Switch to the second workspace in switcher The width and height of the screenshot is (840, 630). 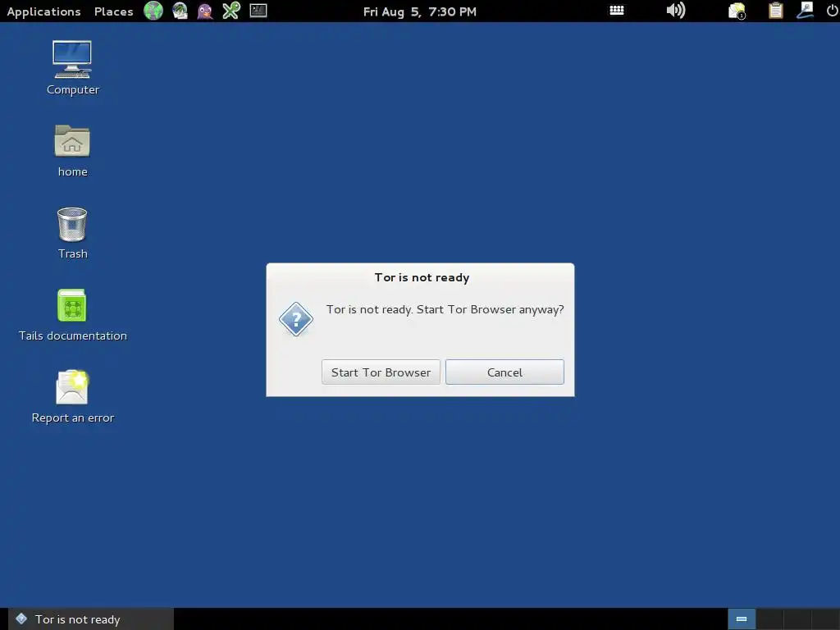[769, 619]
